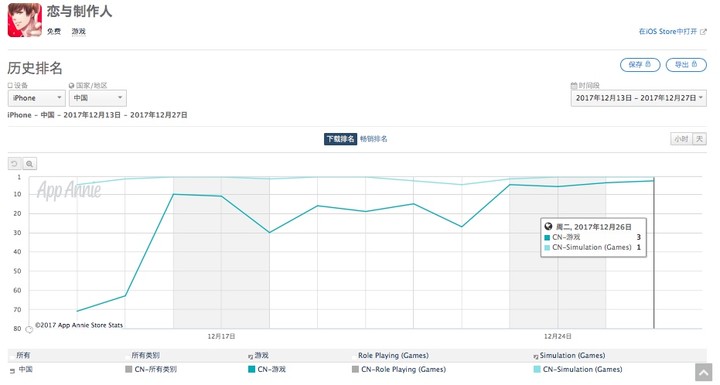The image size is (720, 385).
Task: Click the small circle marker at chart bottom-left
Action: (x=29, y=329)
